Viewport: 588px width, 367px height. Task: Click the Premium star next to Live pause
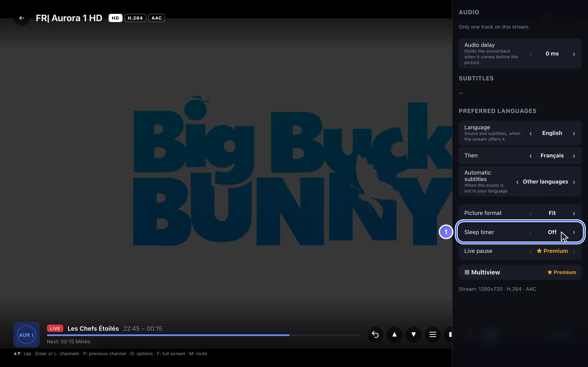[x=539, y=251]
